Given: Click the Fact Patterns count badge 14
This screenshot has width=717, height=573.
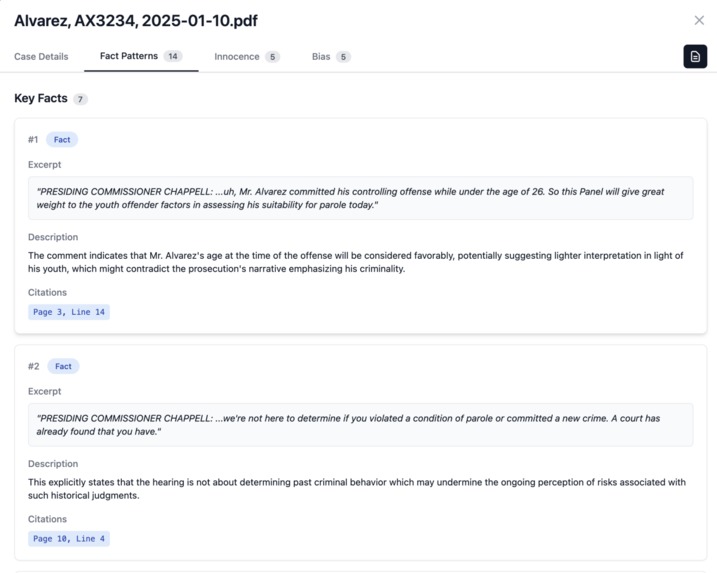Looking at the screenshot, I should point(173,56).
